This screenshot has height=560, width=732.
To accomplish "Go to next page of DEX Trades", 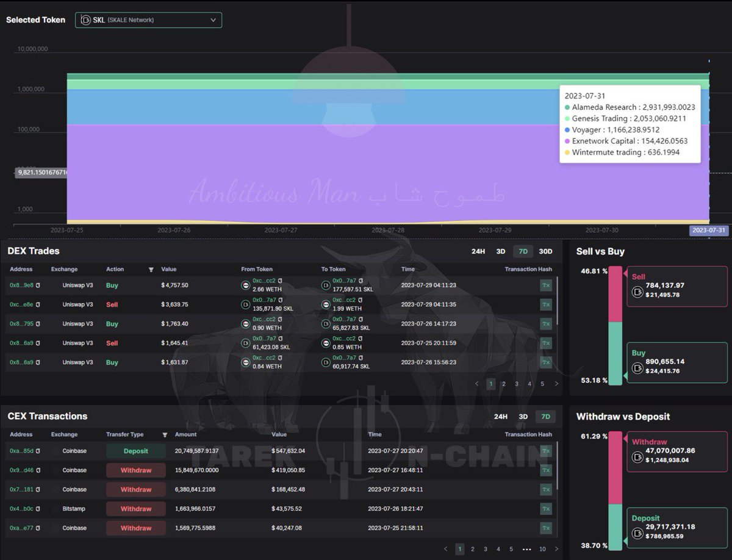I will pyautogui.click(x=556, y=384).
